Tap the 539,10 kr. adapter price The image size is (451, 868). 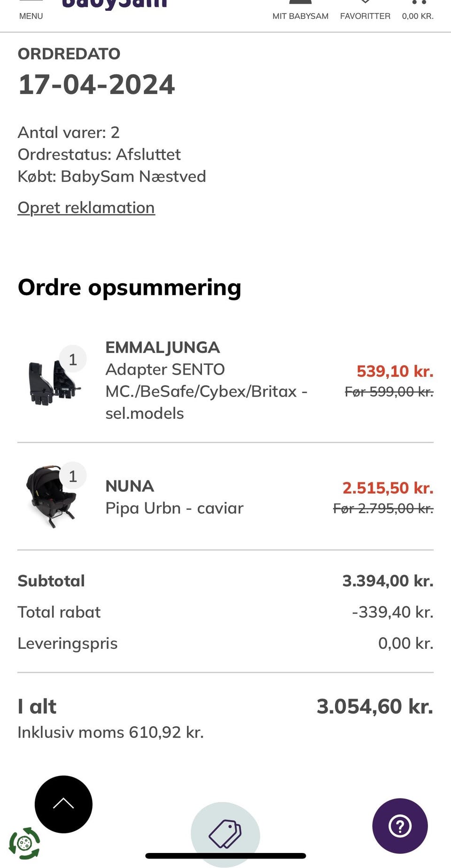(x=395, y=371)
